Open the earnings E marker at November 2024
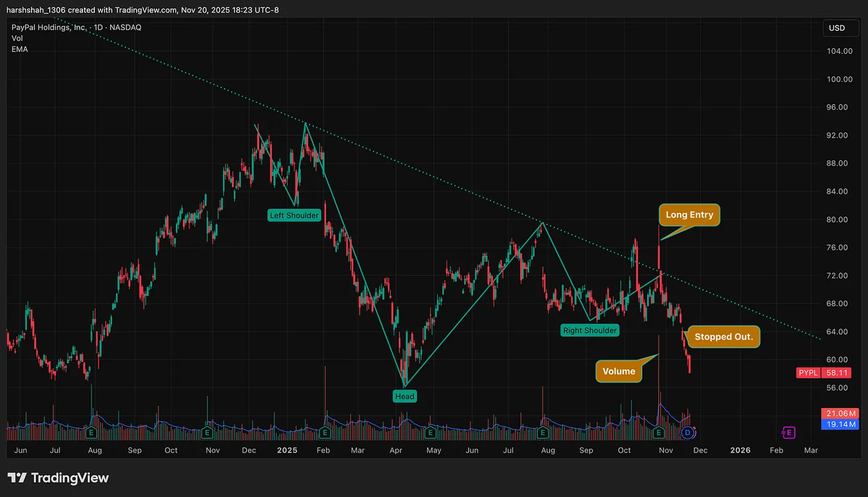 208,432
